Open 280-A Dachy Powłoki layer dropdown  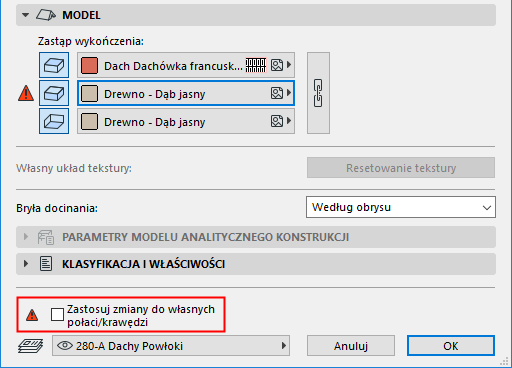[171, 346]
